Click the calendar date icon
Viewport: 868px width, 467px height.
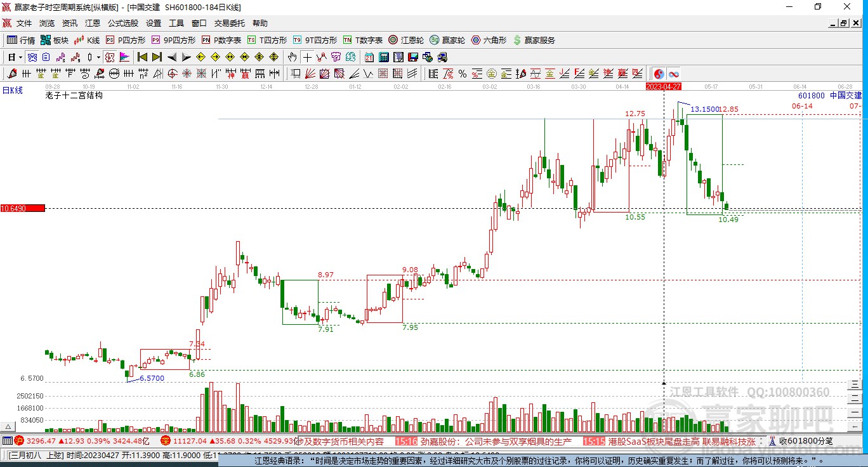(369, 57)
